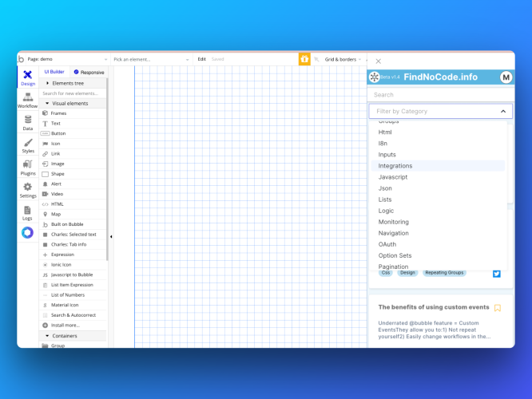Bookmark the custom events article
This screenshot has height=399, width=532.
tap(498, 308)
